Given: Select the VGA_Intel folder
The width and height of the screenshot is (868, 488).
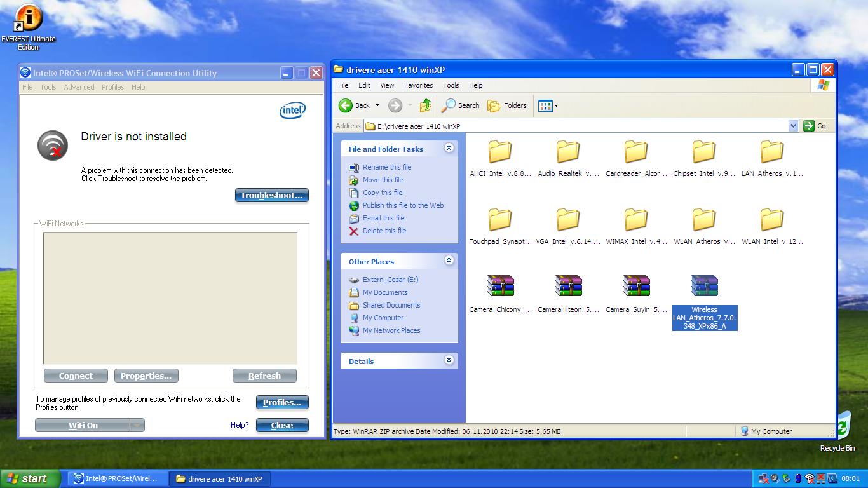Looking at the screenshot, I should (569, 226).
